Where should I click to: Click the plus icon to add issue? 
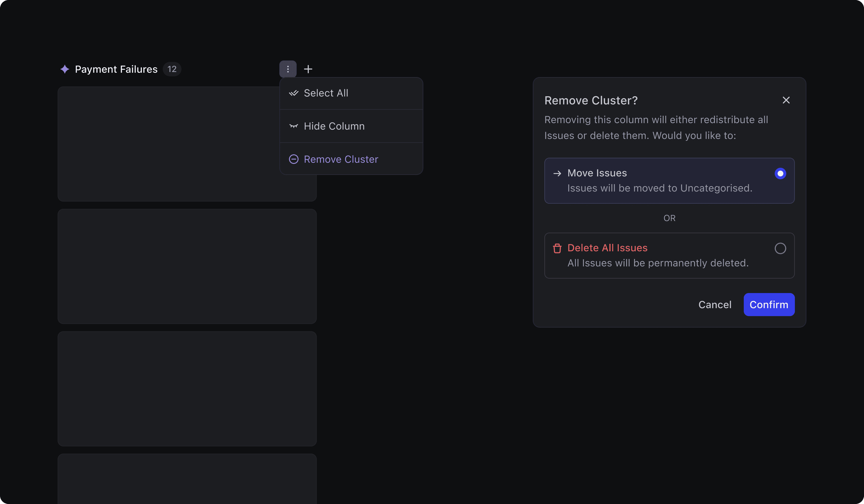(308, 69)
